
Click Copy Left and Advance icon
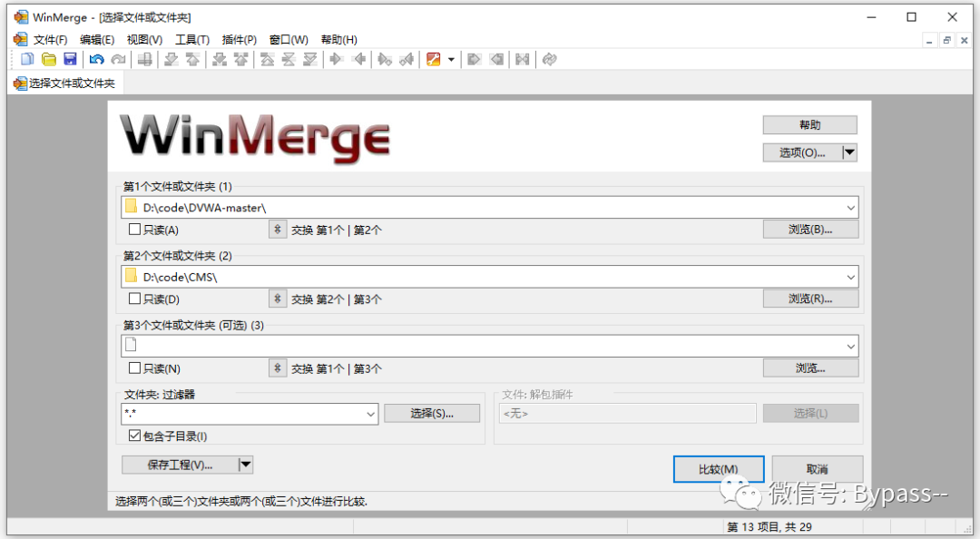point(407,59)
